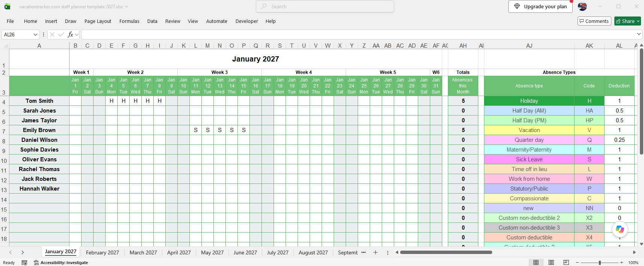Click the 100% zoom level button
This screenshot has height=266, width=644.
pos(633,263)
